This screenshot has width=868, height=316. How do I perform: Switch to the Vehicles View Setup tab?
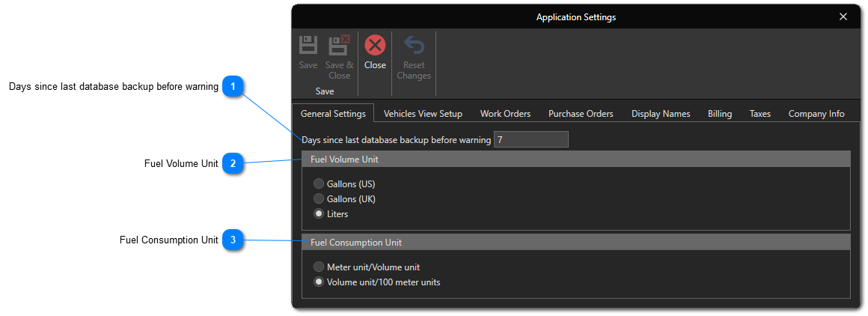[x=423, y=114]
